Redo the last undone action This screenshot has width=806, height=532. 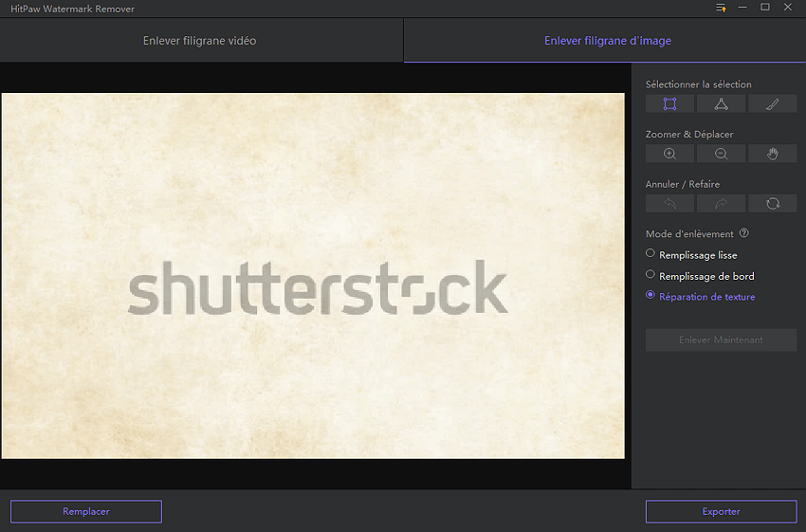tap(721, 204)
